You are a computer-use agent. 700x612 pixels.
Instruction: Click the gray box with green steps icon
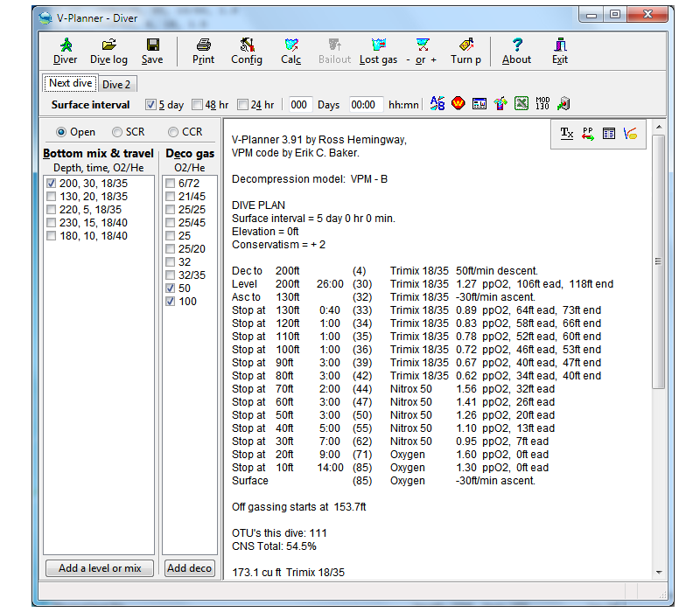click(563, 104)
